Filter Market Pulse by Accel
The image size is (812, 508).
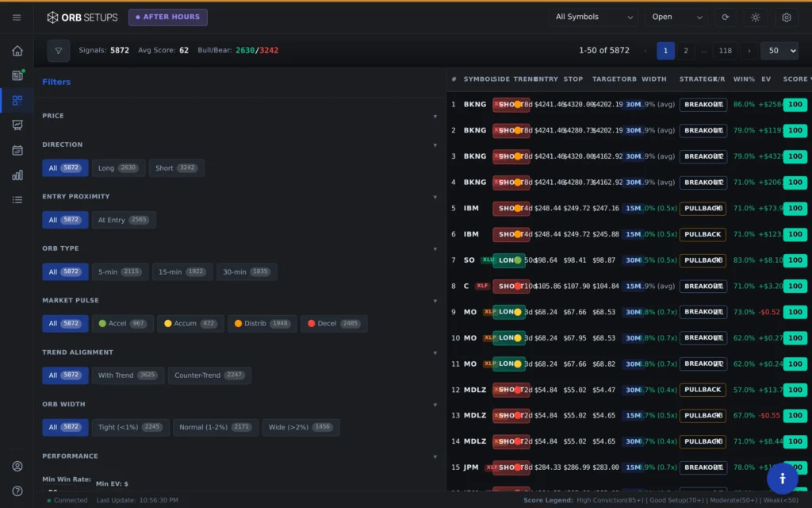point(122,324)
